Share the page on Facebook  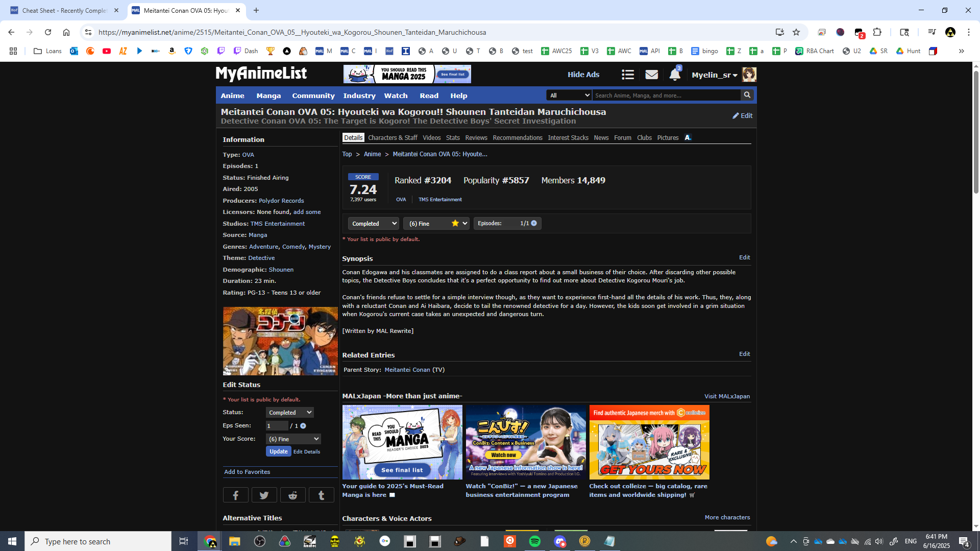point(236,495)
